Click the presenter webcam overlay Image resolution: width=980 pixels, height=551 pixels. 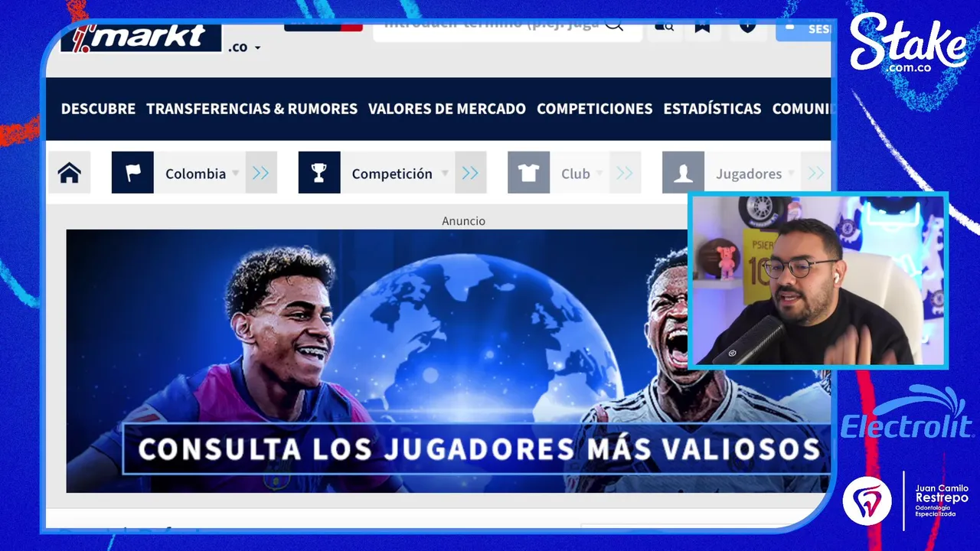coord(818,280)
